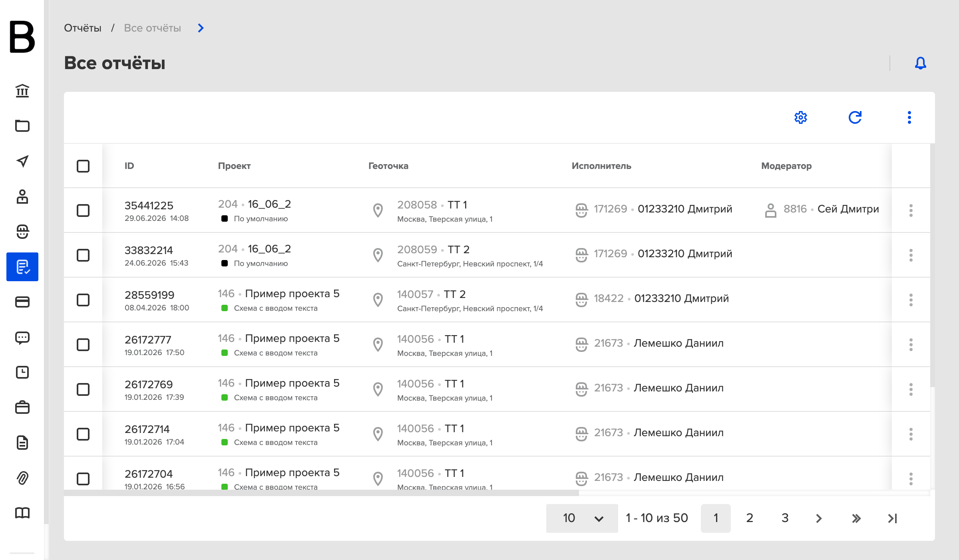Screen dimensions: 959x560
Task: Select checkbox for report 28559199
Action: point(83,300)
